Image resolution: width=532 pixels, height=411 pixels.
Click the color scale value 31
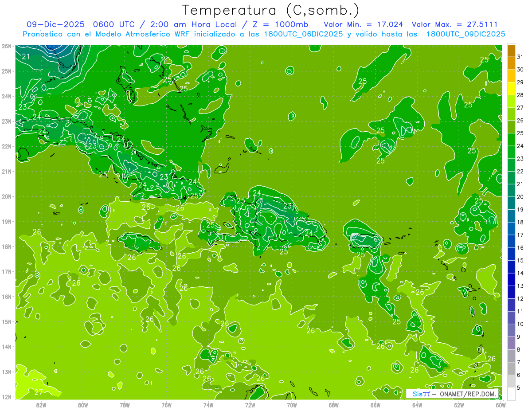pyautogui.click(x=520, y=57)
